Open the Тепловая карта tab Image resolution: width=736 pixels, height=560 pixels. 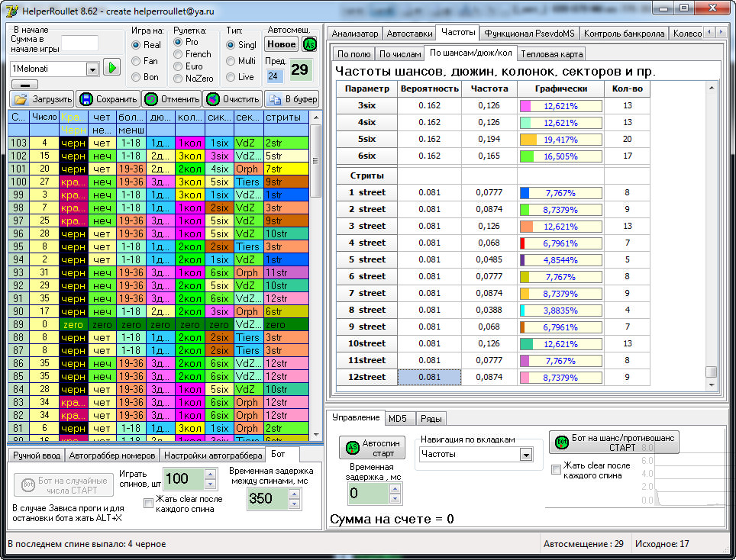pos(551,54)
